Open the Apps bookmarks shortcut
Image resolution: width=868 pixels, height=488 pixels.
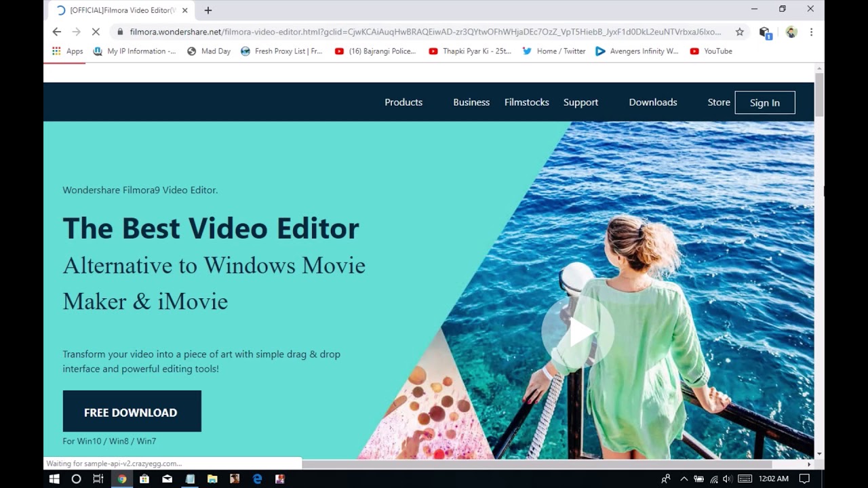(x=68, y=51)
